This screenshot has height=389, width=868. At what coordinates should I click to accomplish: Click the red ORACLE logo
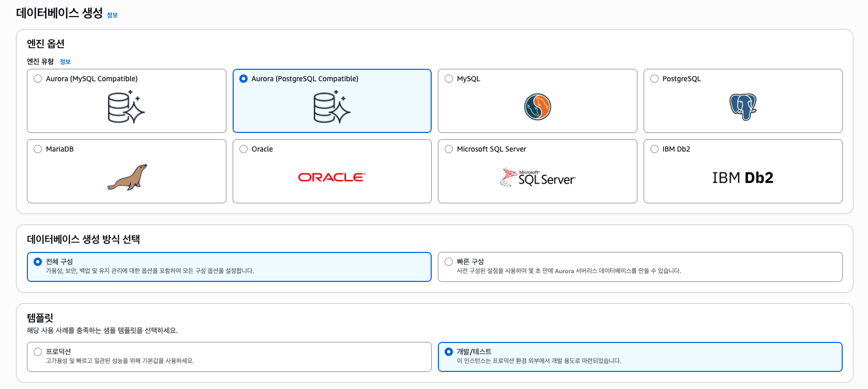click(x=332, y=177)
